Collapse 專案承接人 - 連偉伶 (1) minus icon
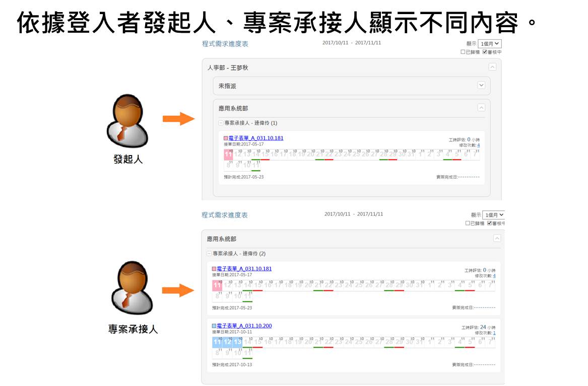The height and width of the screenshot is (386, 588). (221, 123)
